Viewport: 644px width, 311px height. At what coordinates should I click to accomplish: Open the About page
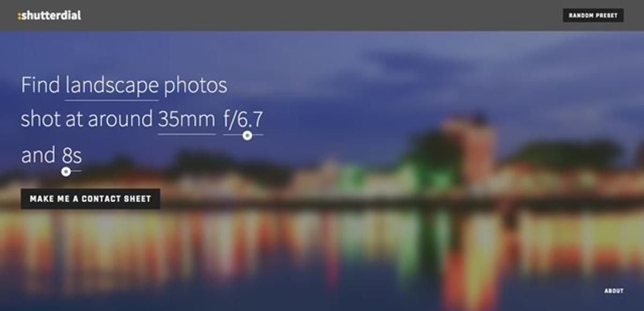614,291
